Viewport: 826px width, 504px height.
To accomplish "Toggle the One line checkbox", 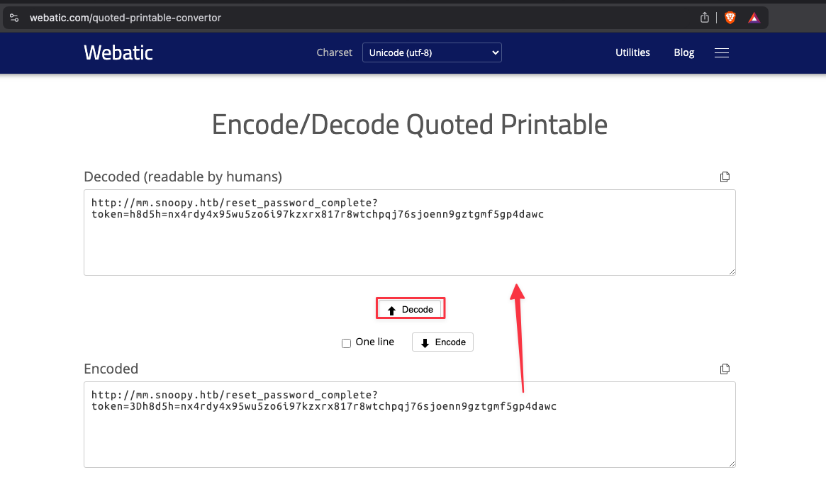I will point(346,343).
